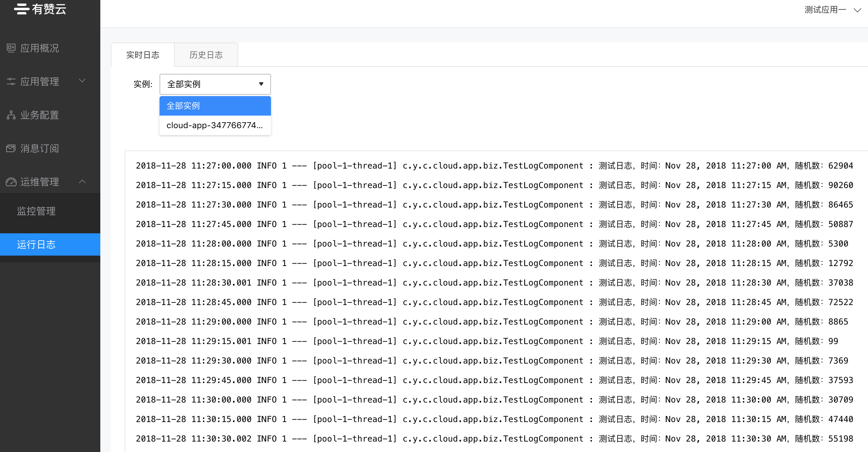The height and width of the screenshot is (452, 868).
Task: Select cloud-app-347766774 instance option
Action: (x=214, y=125)
